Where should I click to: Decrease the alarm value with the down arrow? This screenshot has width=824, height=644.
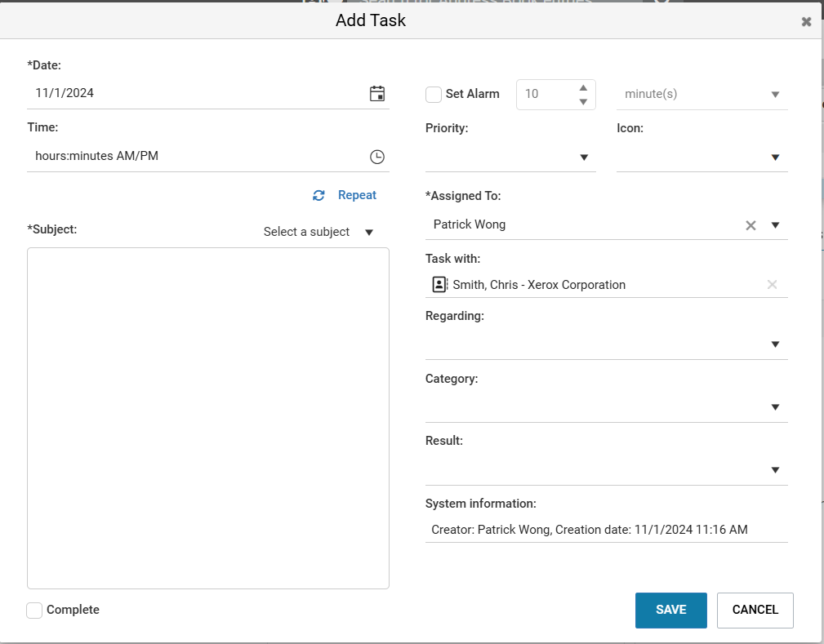point(583,102)
